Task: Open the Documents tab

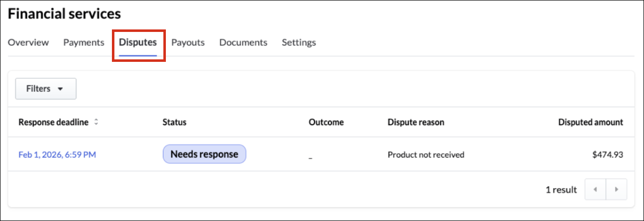Action: tap(243, 42)
